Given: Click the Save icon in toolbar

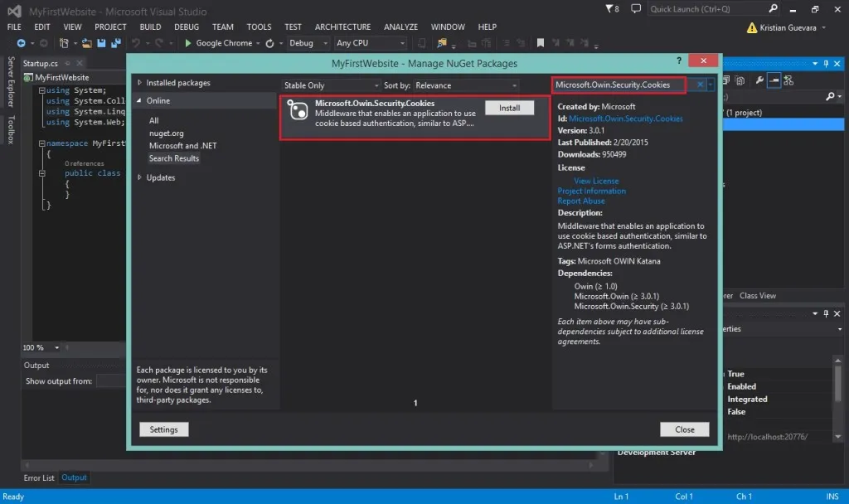Looking at the screenshot, I should (101, 43).
